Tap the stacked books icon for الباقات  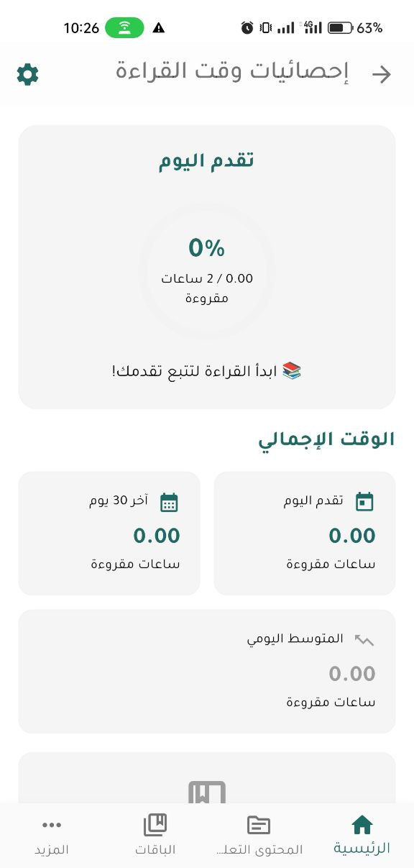[x=155, y=823]
